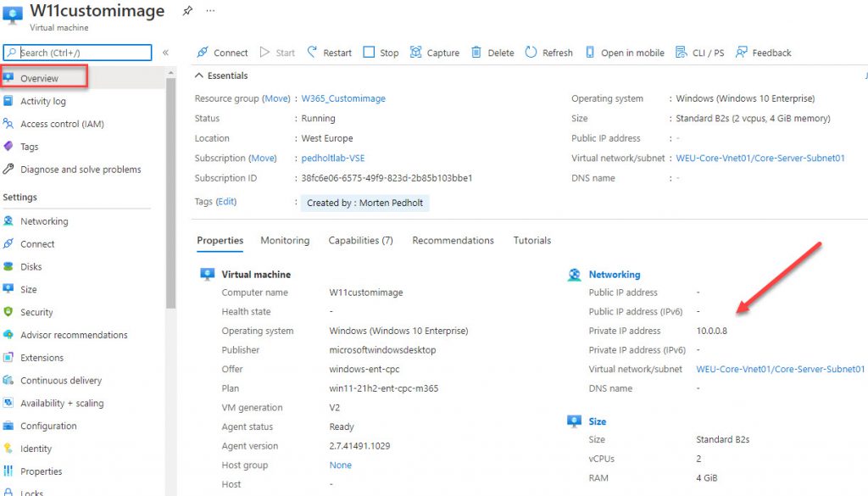
Task: Open the Size heading link in Properties
Action: (x=597, y=421)
